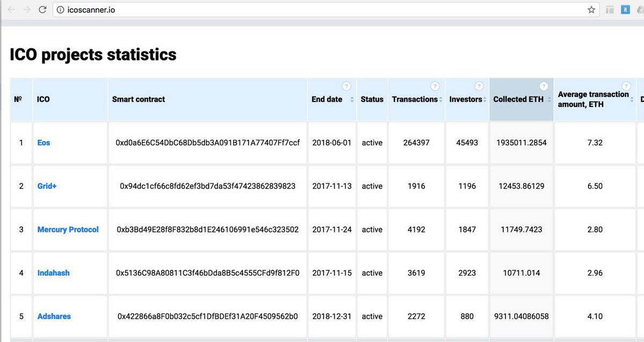The height and width of the screenshot is (342, 644).
Task: Click the collected ETH value 11749.7423
Action: (522, 229)
